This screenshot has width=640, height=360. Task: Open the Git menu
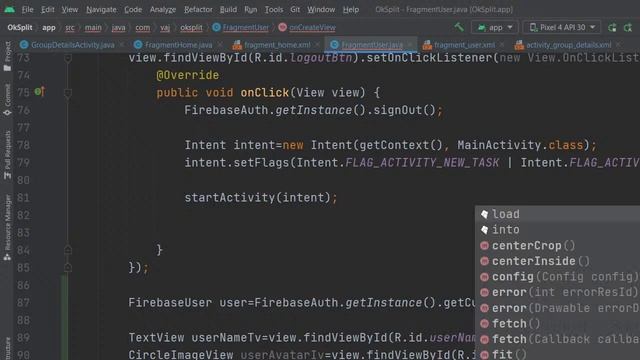click(x=295, y=9)
